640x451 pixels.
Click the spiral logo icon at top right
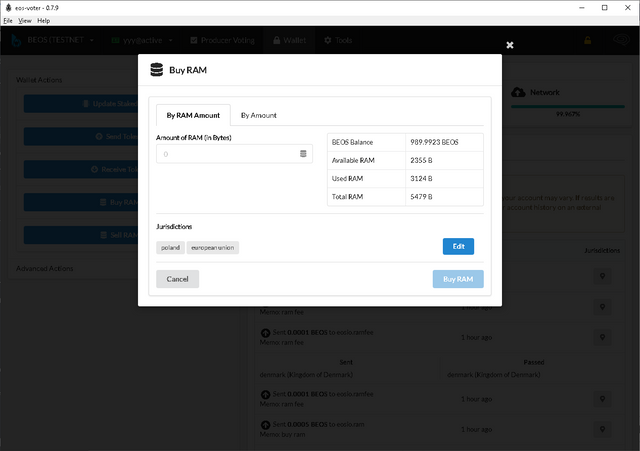[x=622, y=40]
